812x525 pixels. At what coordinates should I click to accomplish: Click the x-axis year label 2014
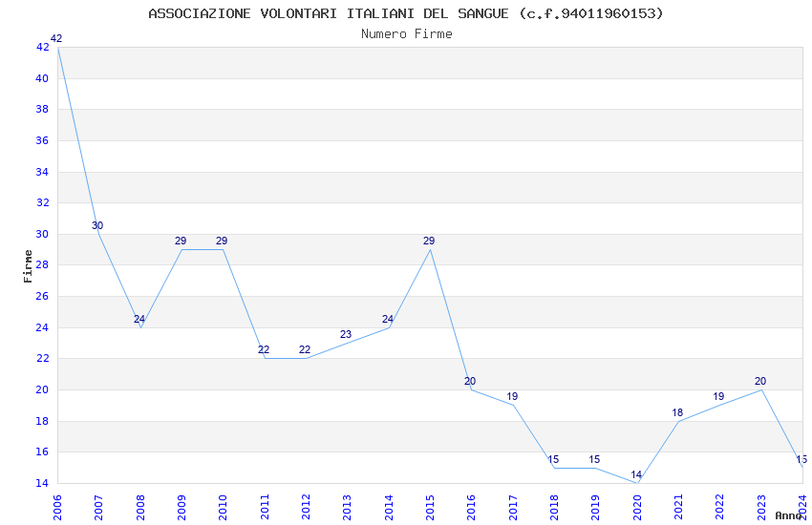click(x=389, y=507)
